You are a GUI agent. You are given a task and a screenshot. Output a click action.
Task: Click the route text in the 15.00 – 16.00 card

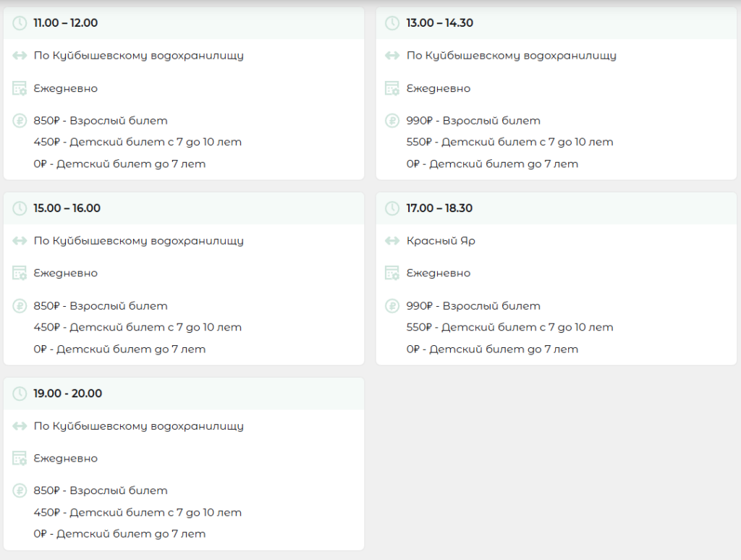pyautogui.click(x=138, y=241)
